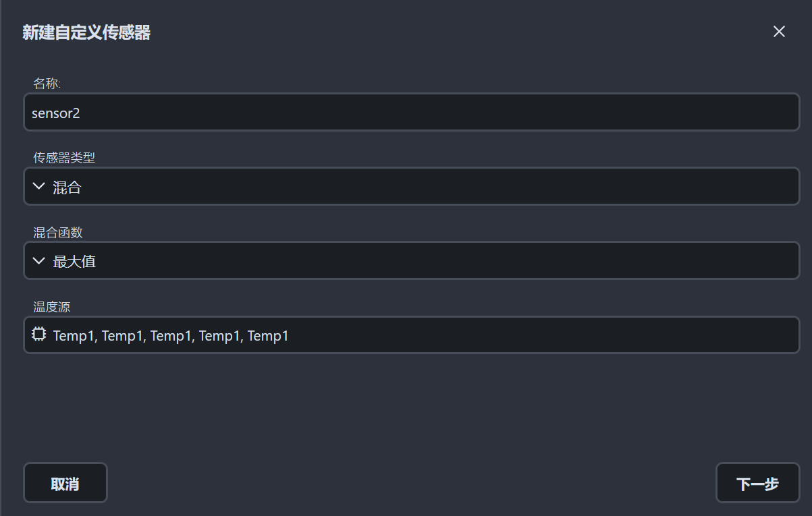Click the 名称: field label
Screen dimensions: 812x516
(x=47, y=84)
